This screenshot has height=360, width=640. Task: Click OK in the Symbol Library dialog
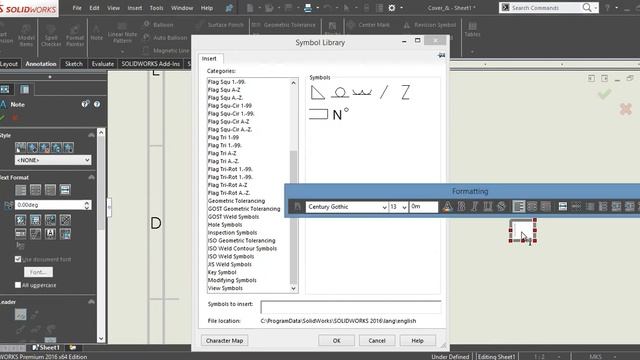(336, 340)
